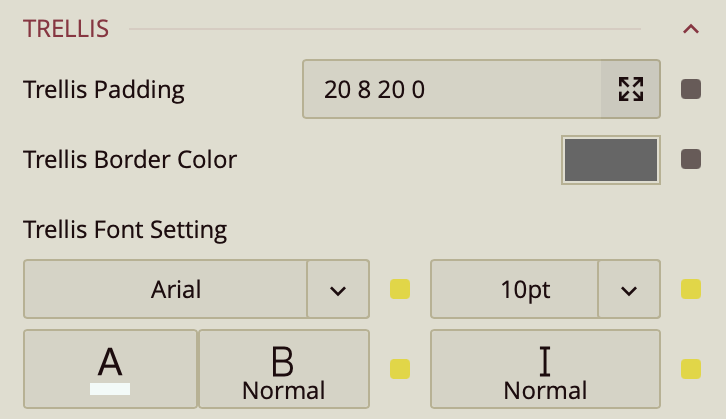Toggle italic 'I Normal' font style
The image size is (726, 419).
coord(545,369)
